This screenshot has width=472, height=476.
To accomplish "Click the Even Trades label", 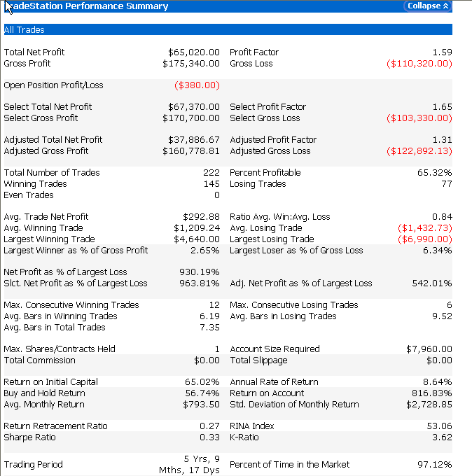I will (29, 195).
